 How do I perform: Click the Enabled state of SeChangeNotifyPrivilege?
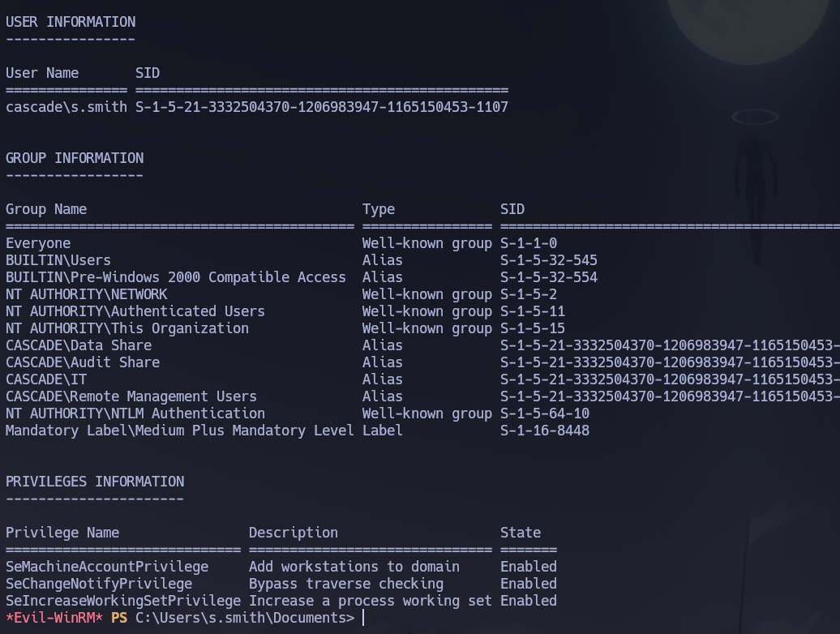pyautogui.click(x=528, y=583)
